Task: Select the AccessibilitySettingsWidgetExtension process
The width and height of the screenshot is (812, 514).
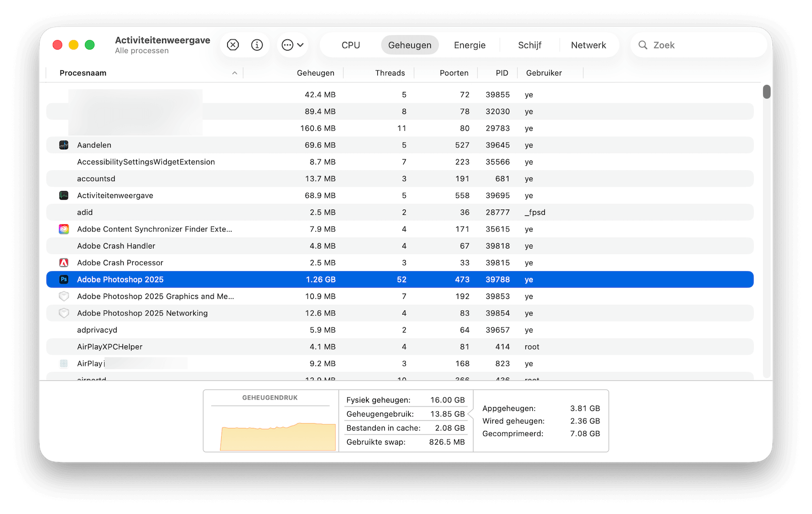Action: 400,162
